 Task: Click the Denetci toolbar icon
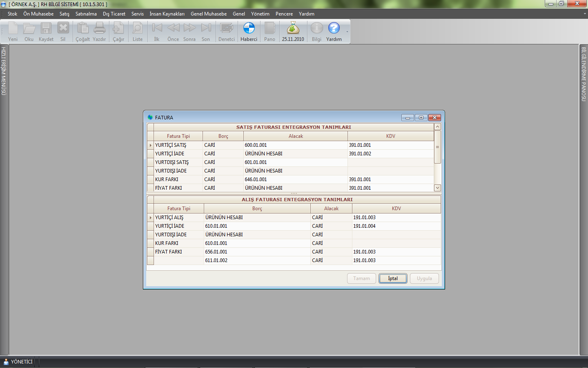click(x=226, y=29)
